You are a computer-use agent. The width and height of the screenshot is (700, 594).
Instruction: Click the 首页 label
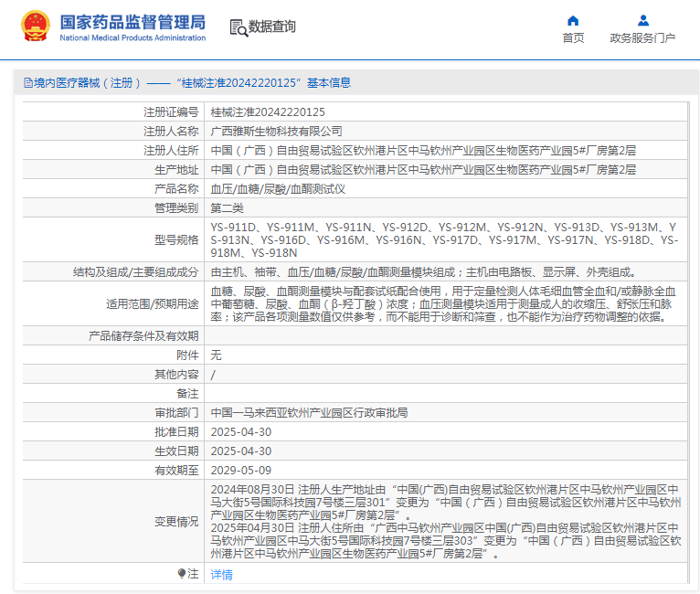click(x=573, y=38)
